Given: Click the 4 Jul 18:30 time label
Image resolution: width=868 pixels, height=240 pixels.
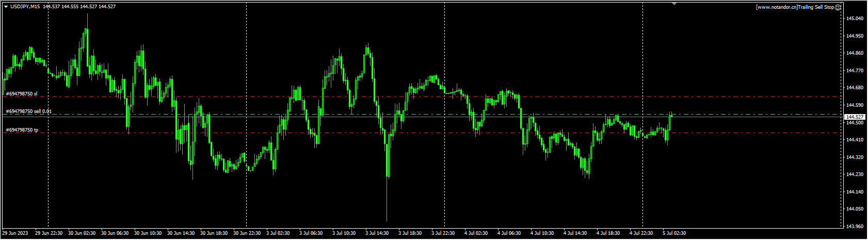Looking at the screenshot, I should [609, 233].
